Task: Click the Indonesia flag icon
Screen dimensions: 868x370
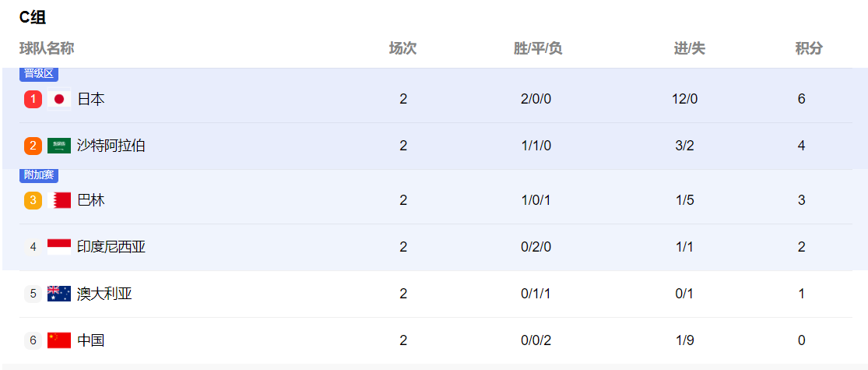Action: tap(59, 247)
